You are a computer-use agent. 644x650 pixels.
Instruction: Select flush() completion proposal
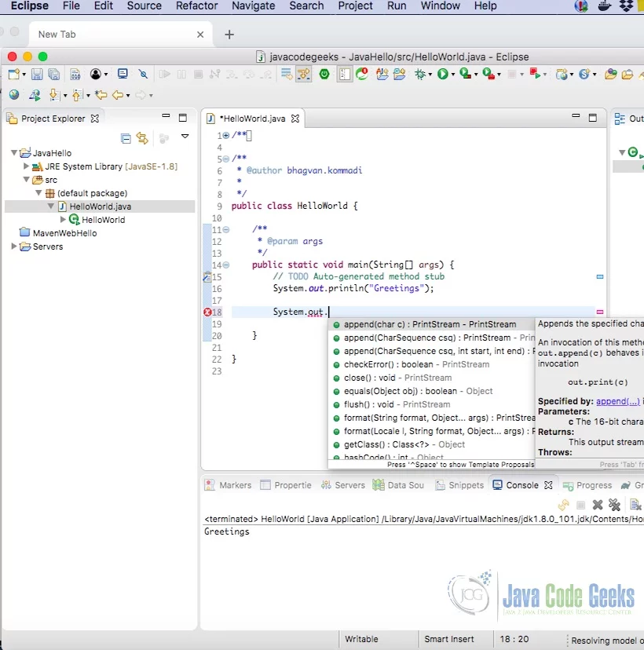pos(431,404)
